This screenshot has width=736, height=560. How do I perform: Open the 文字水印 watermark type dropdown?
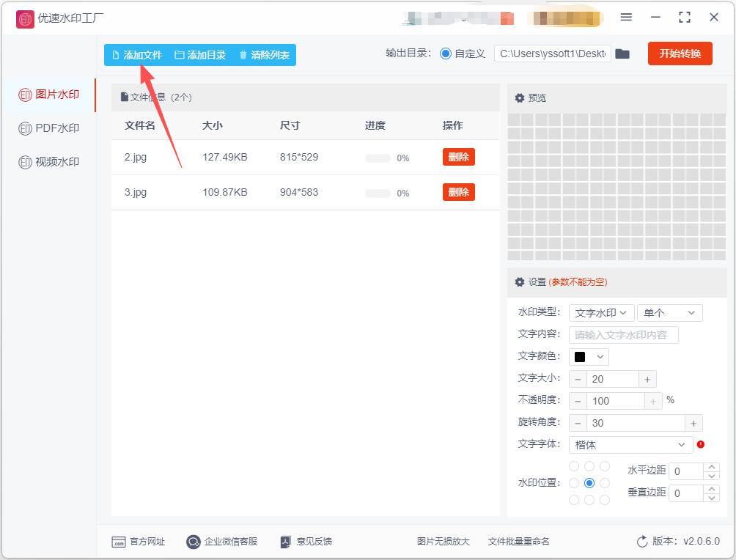tap(602, 313)
